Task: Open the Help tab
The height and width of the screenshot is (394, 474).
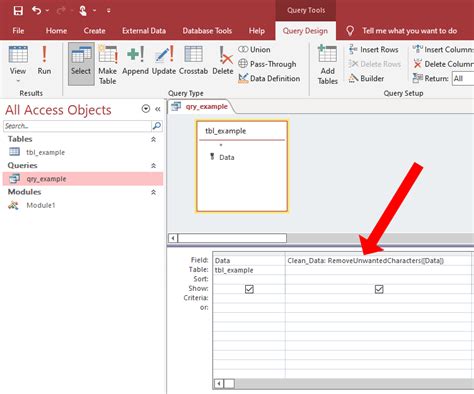Action: pos(257,31)
